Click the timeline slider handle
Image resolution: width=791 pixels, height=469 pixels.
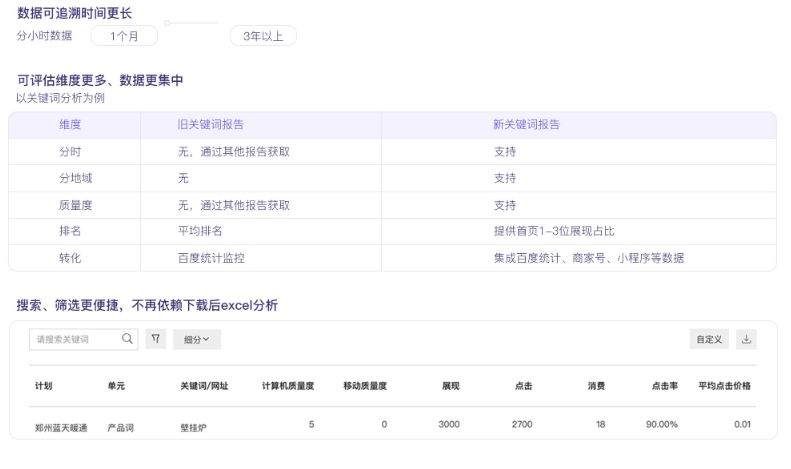point(167,22)
